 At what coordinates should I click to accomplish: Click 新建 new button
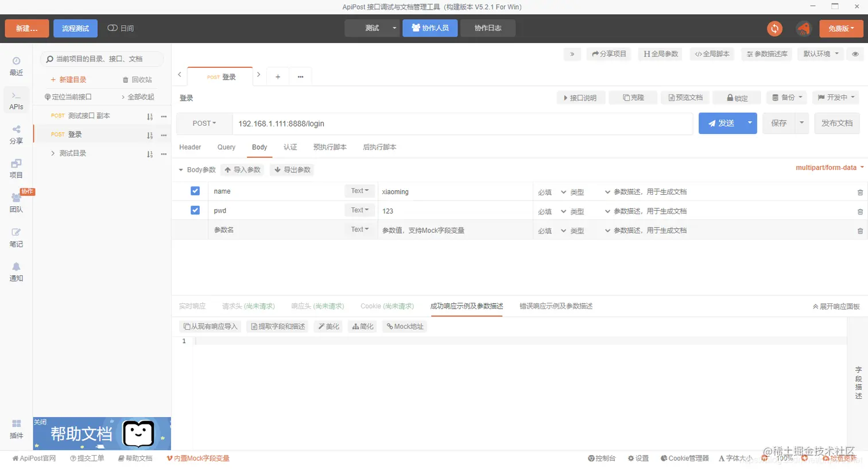[x=27, y=28]
